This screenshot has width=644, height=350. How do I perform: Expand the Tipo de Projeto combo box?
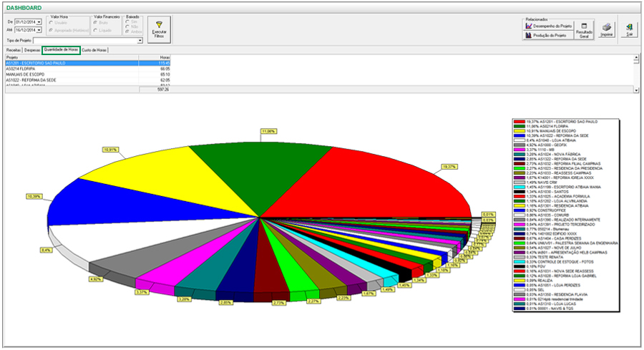(140, 41)
